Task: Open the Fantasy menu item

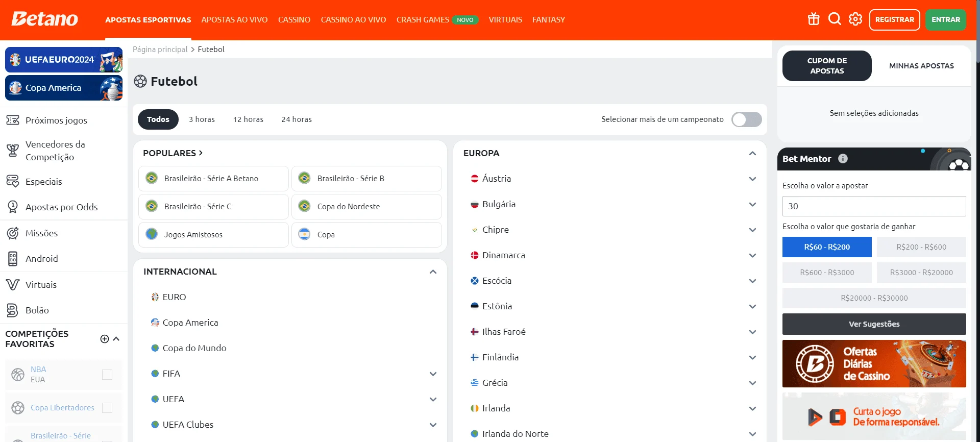Action: click(549, 19)
